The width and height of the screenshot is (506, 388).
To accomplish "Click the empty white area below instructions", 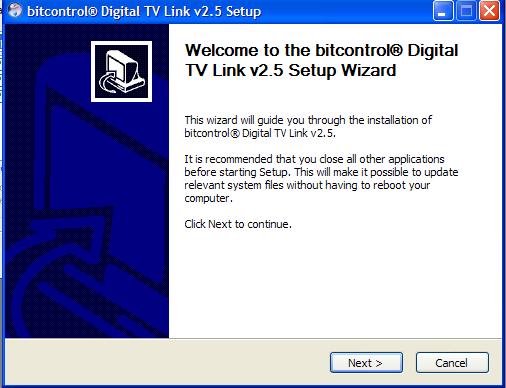I will click(333, 283).
